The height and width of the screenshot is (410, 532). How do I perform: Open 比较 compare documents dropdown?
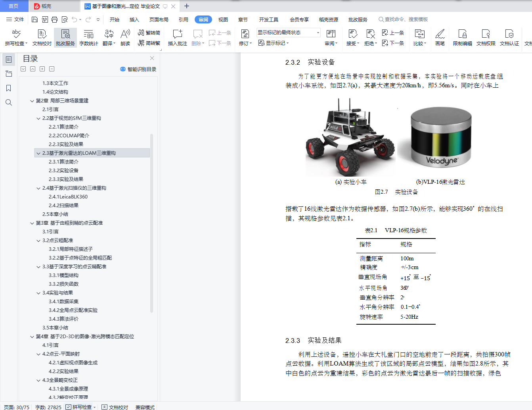(x=420, y=38)
